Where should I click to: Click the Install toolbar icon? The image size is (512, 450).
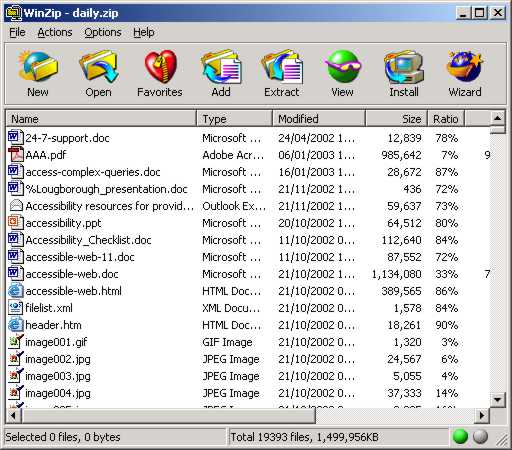[x=404, y=67]
